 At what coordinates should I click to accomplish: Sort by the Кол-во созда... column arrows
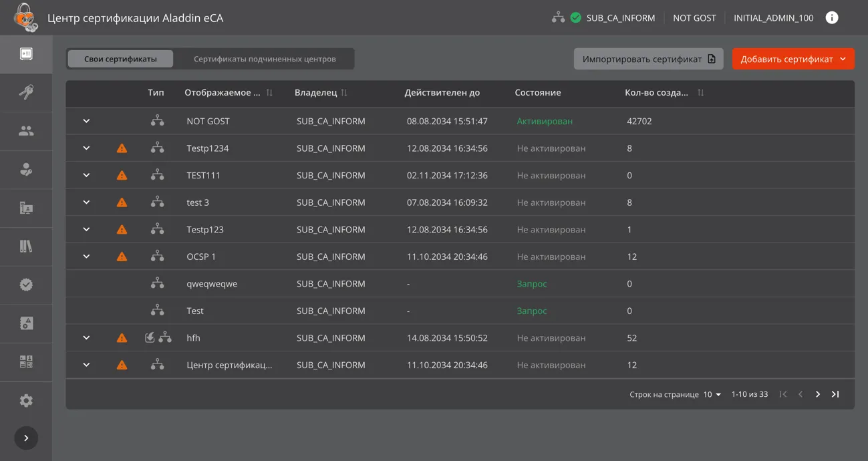(700, 93)
